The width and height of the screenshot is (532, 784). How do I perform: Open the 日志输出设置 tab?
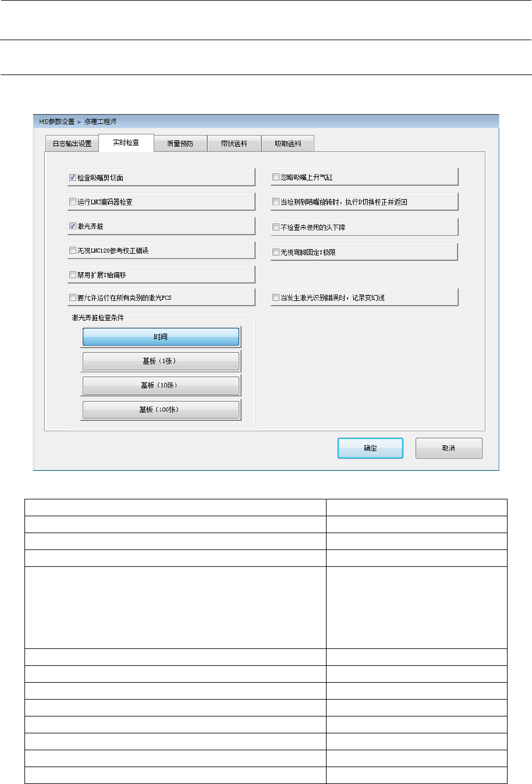point(72,144)
